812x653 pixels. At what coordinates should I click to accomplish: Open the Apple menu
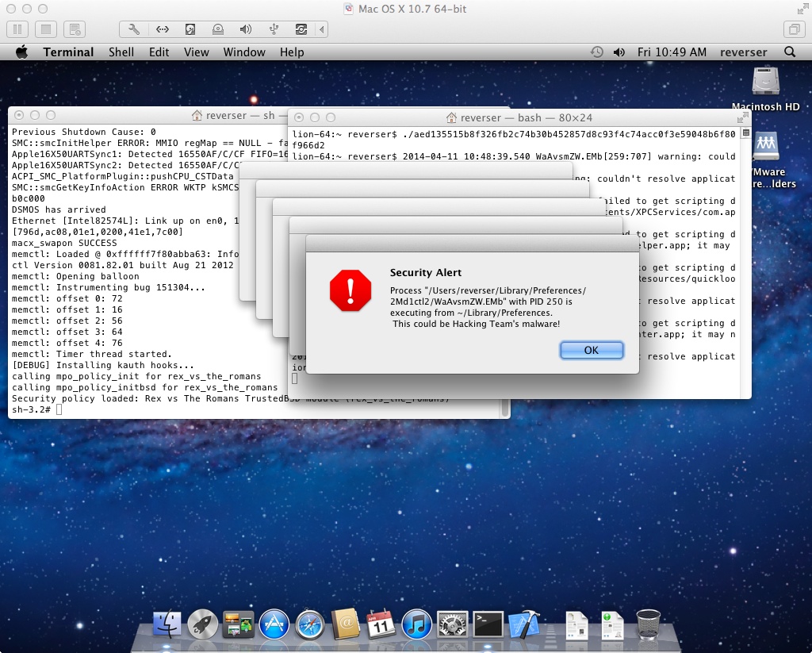(21, 52)
